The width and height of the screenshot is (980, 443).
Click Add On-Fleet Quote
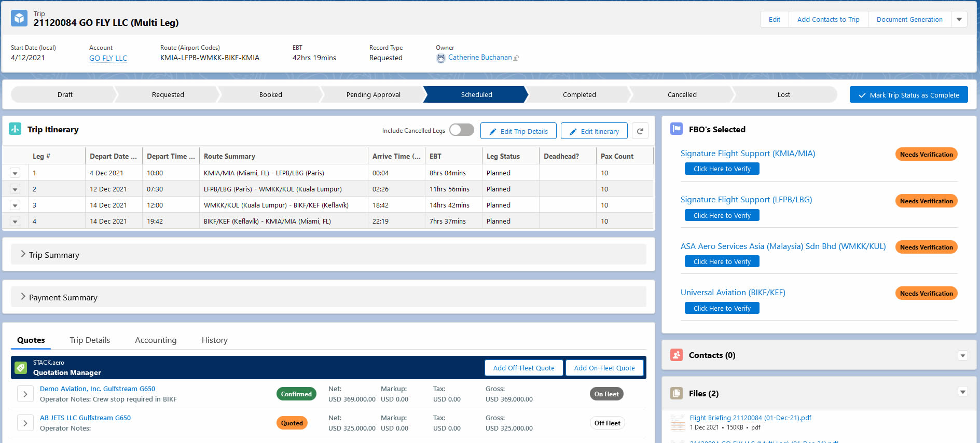[x=604, y=368]
